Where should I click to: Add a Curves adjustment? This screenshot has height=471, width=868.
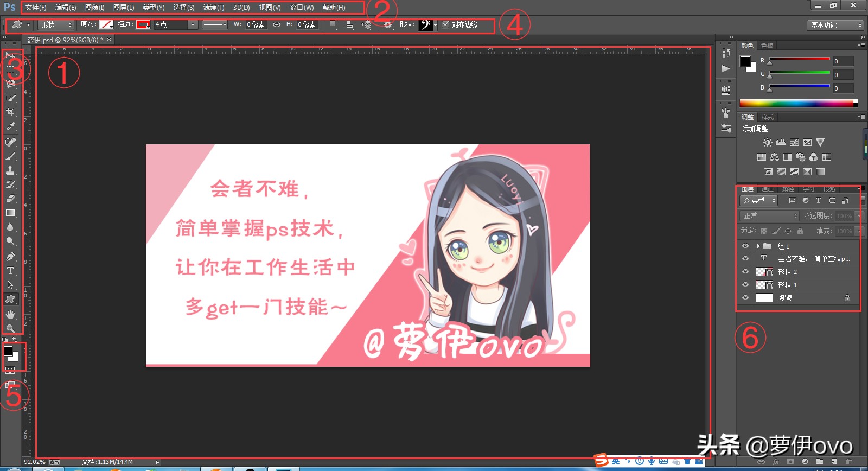click(794, 143)
